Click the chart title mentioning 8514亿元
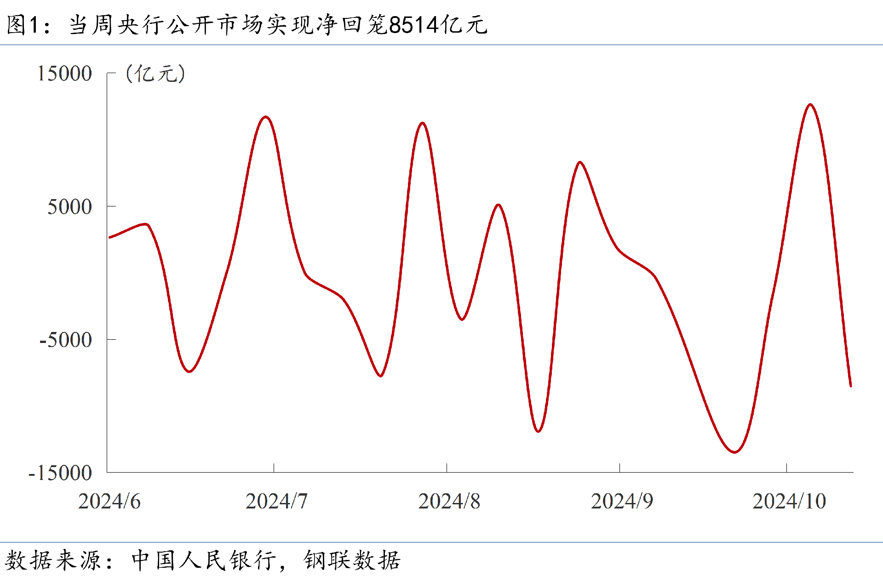 (247, 25)
